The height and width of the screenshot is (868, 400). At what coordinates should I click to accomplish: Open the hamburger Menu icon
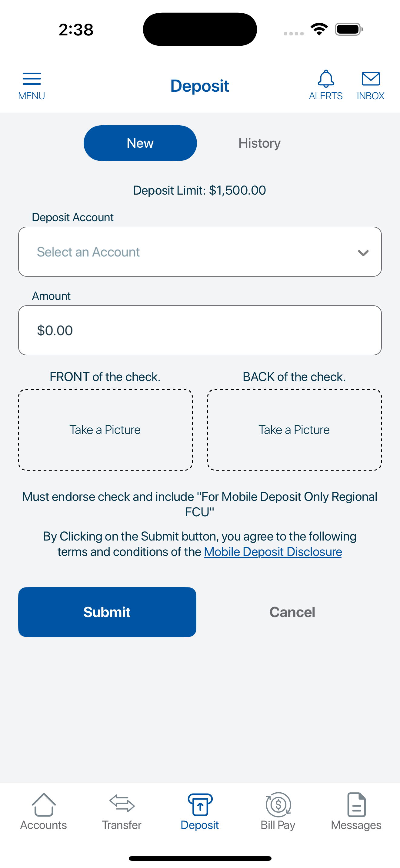click(x=32, y=80)
